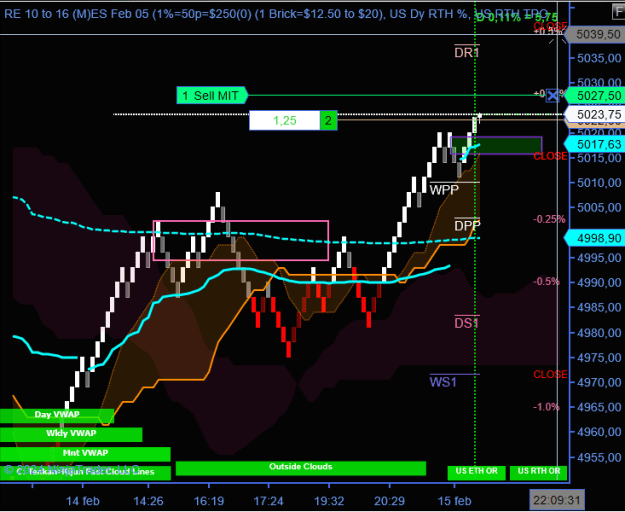Viewport: 625px width, 512px height.
Task: Click the 14 feb date on time axis
Action: [83, 501]
